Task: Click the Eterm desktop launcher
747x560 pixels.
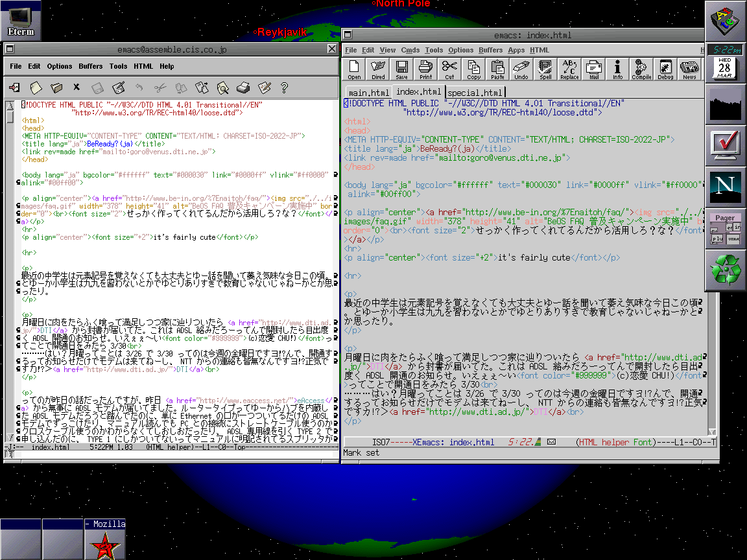Action: tap(21, 20)
